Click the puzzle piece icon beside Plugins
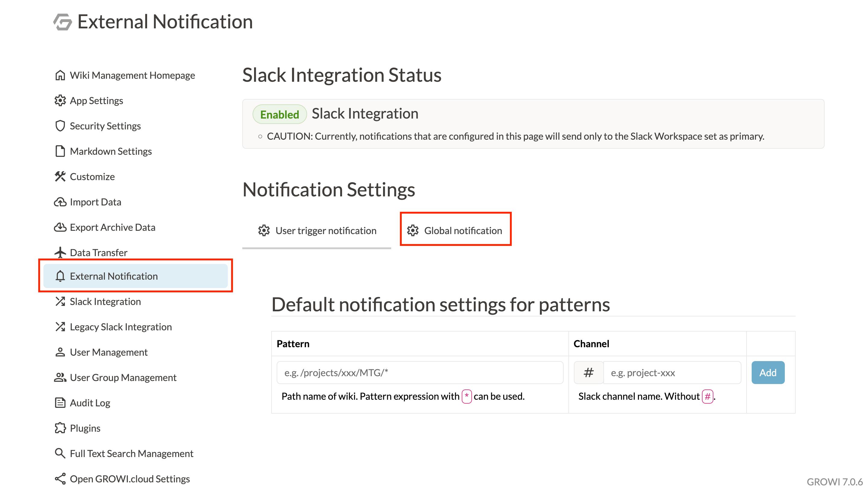This screenshot has height=489, width=868. (x=60, y=428)
